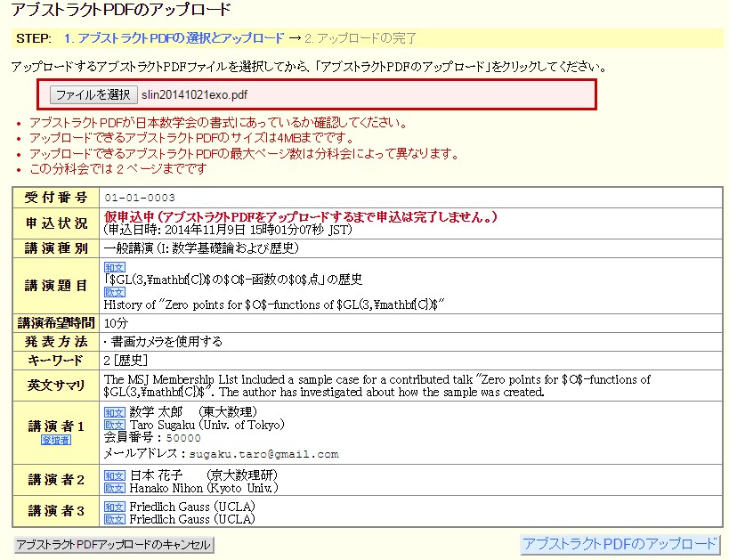Click 欧文 tag beside Hanako Nihon

(115, 488)
